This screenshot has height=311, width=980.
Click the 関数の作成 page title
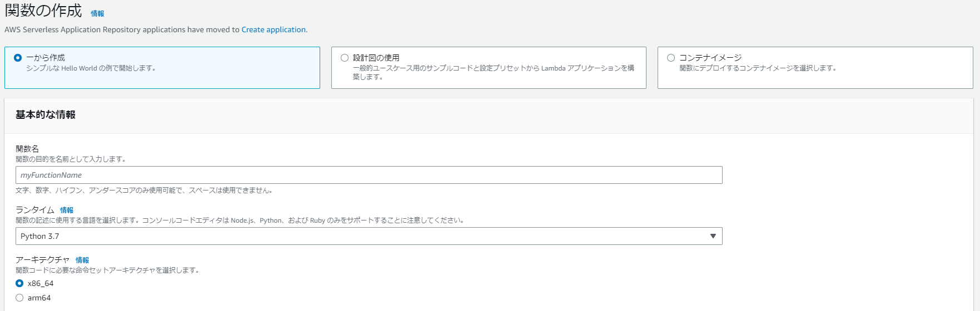point(43,11)
